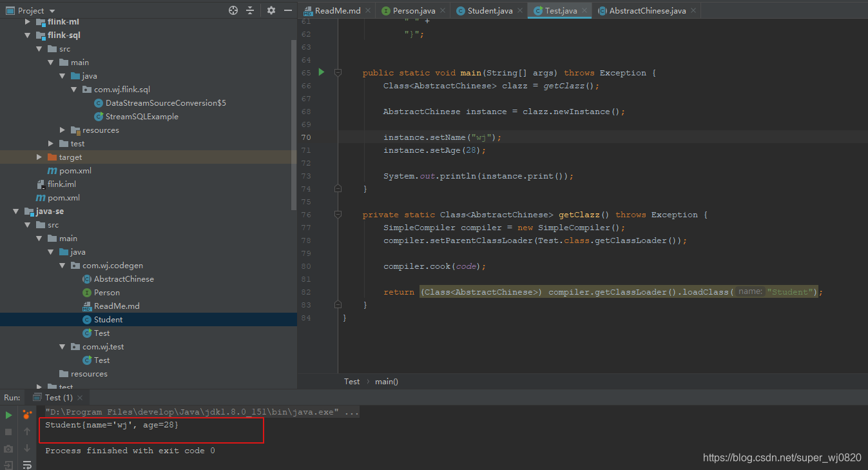Screen dimensions: 868x470
Task: Click the Stop process square icon
Action: 8,432
